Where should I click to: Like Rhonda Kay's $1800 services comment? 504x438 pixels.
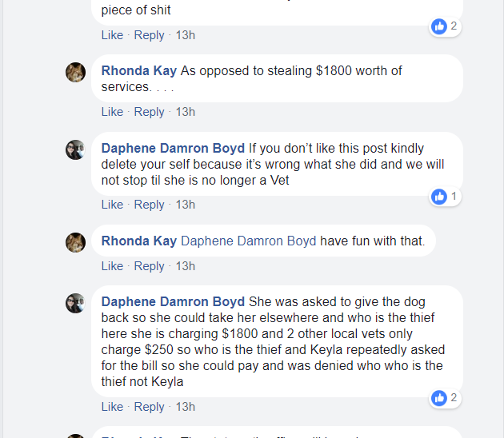pyautogui.click(x=112, y=112)
